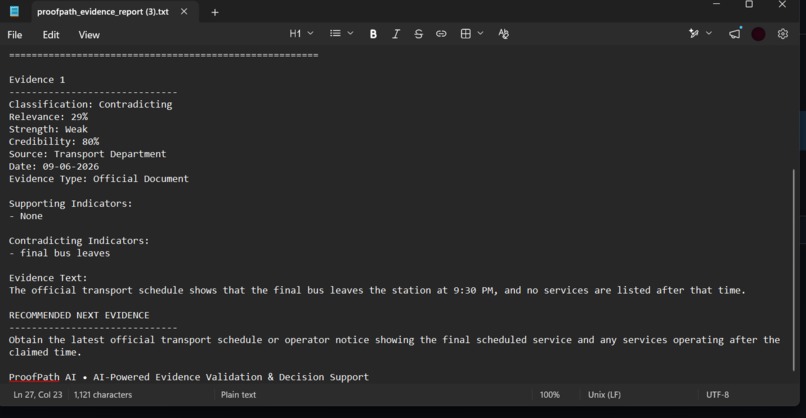
Task: Click the Evidence 1 heading text
Action: pyautogui.click(x=37, y=80)
